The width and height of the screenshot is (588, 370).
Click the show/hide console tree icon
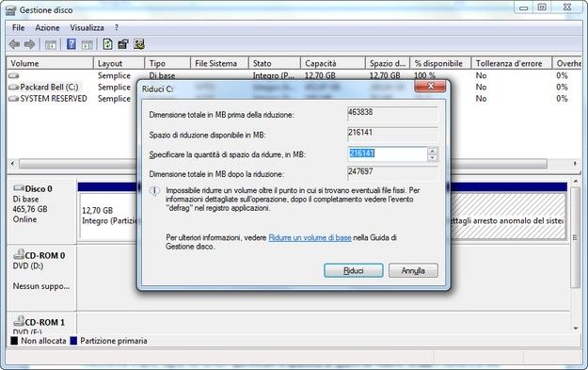(x=51, y=45)
